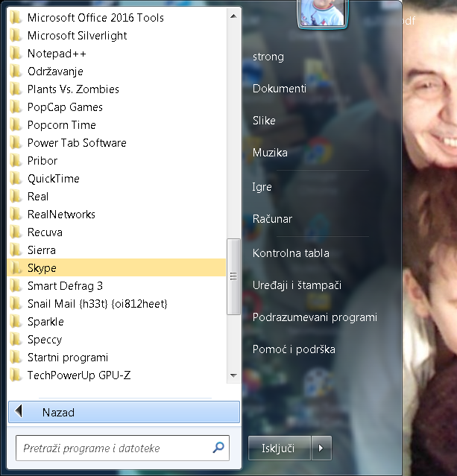Viewport: 457px width, 476px height.
Task: Open the Microsoft Office 2016 Tools folder
Action: click(116, 18)
